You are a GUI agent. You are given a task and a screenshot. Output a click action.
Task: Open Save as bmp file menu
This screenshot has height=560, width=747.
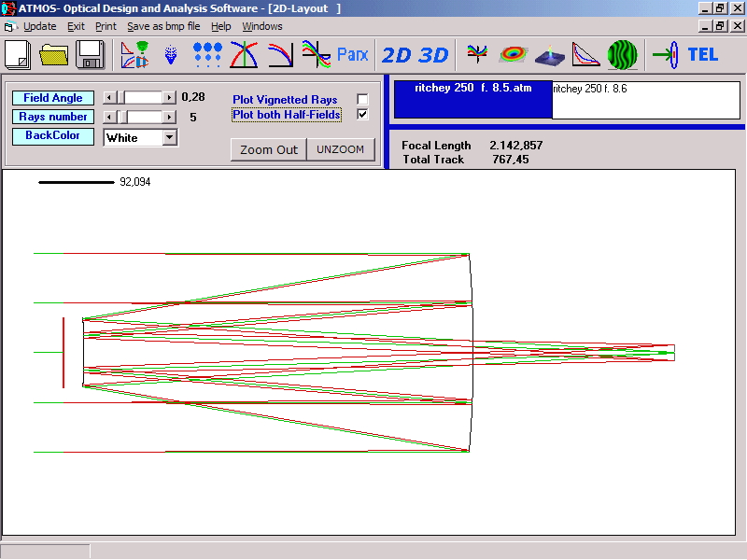(165, 26)
